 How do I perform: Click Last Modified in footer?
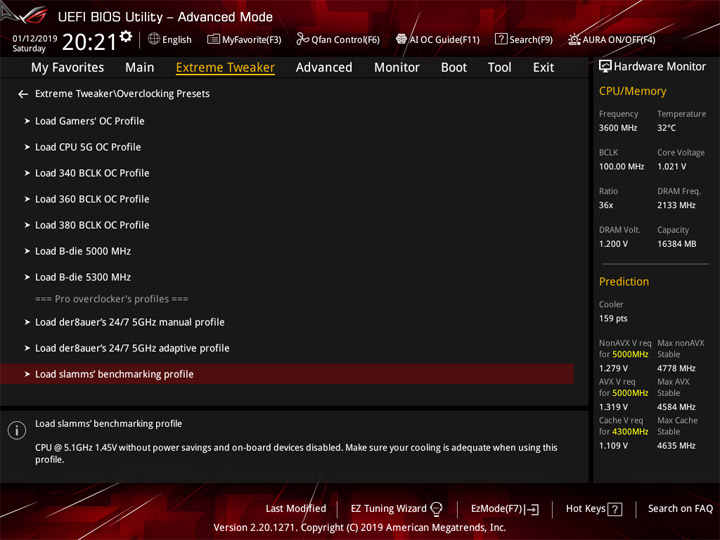(296, 509)
